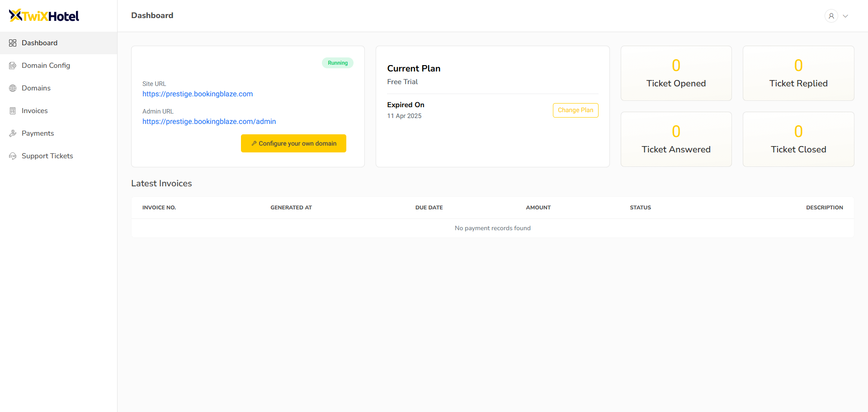Open the Admin URL link

click(x=209, y=122)
